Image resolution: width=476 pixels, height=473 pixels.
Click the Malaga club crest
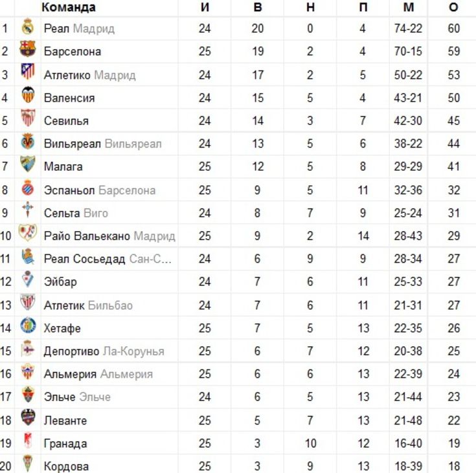pyautogui.click(x=28, y=164)
